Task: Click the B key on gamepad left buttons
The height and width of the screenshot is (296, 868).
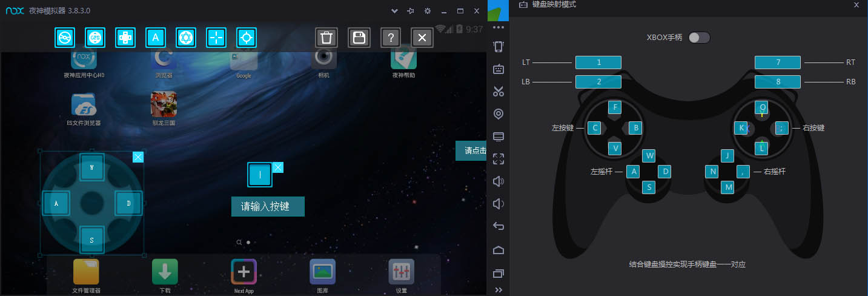Action: coord(635,128)
